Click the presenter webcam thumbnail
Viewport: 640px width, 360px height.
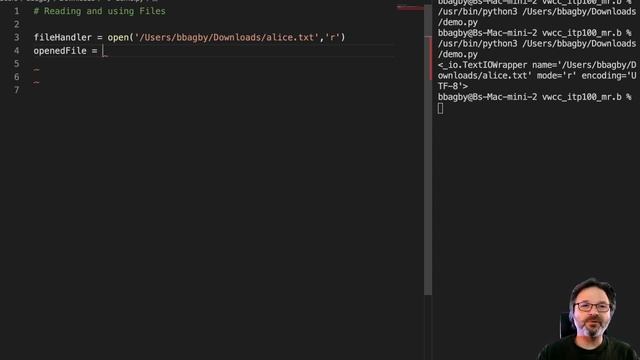[589, 319]
